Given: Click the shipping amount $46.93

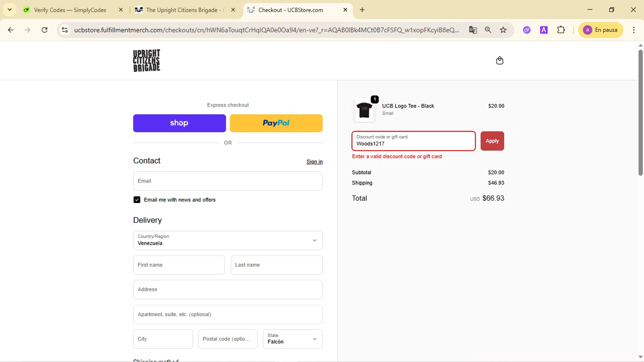Looking at the screenshot, I should coord(496,183).
